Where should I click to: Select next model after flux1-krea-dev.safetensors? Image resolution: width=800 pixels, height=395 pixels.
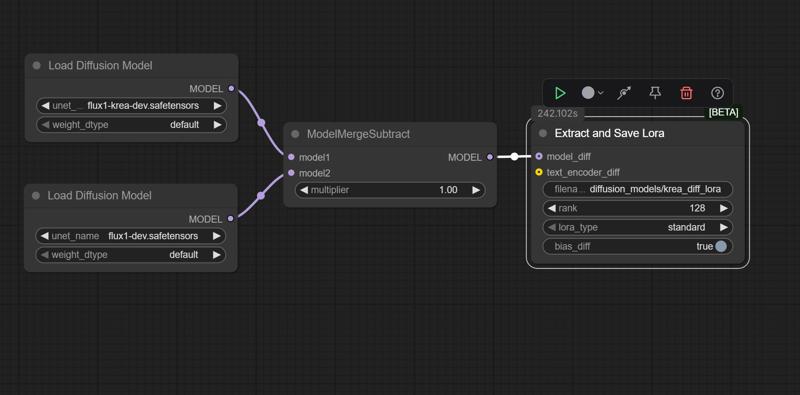[x=217, y=106]
